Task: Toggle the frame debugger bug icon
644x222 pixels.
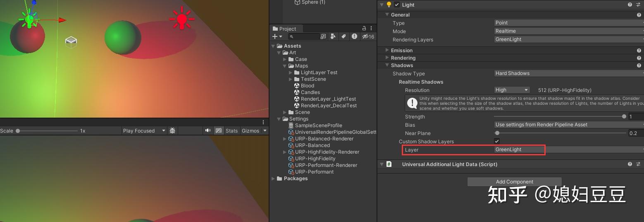Action: click(x=172, y=130)
